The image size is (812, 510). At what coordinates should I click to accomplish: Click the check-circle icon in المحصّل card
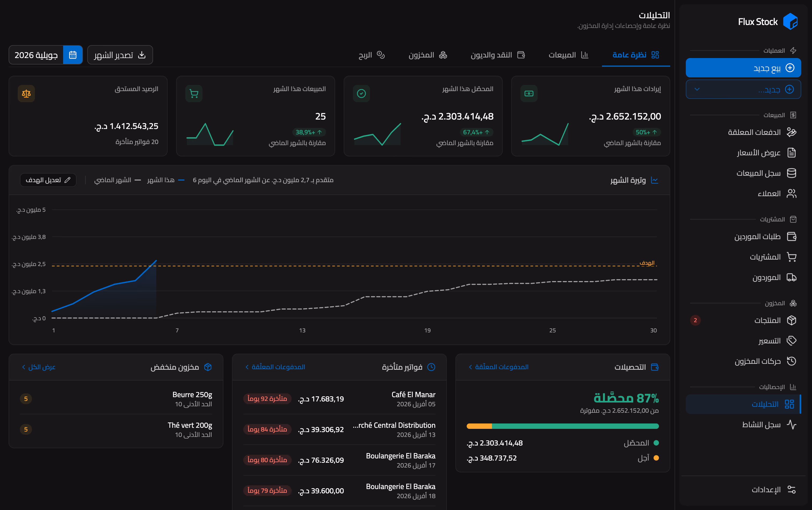point(361,94)
